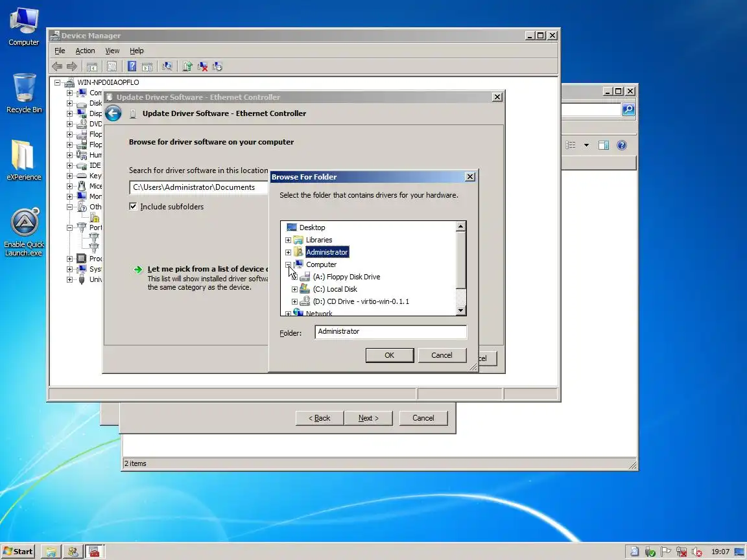747x560 pixels.
Task: Click the blue Help question-mark toolbar icon
Action: coord(132,67)
